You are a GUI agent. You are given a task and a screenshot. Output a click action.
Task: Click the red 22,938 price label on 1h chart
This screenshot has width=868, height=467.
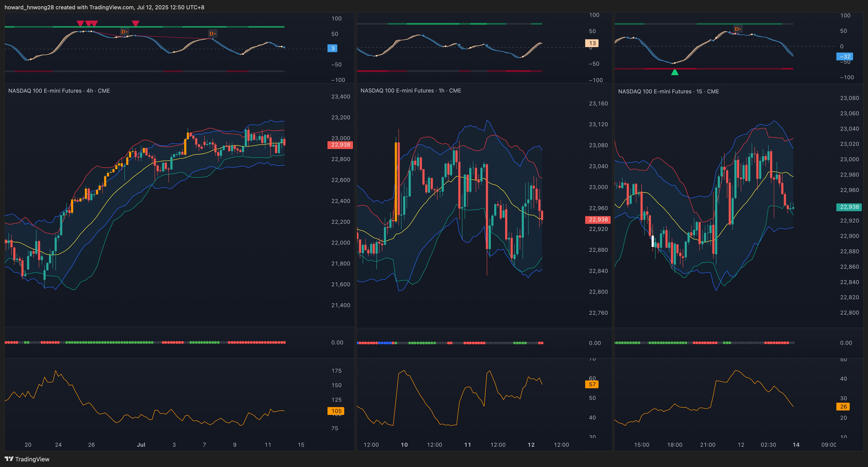(598, 220)
